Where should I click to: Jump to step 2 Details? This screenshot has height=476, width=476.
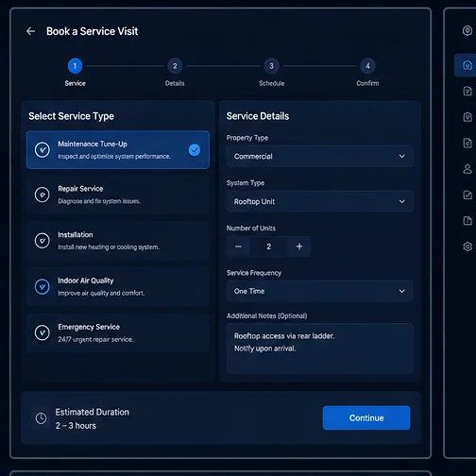pos(175,66)
